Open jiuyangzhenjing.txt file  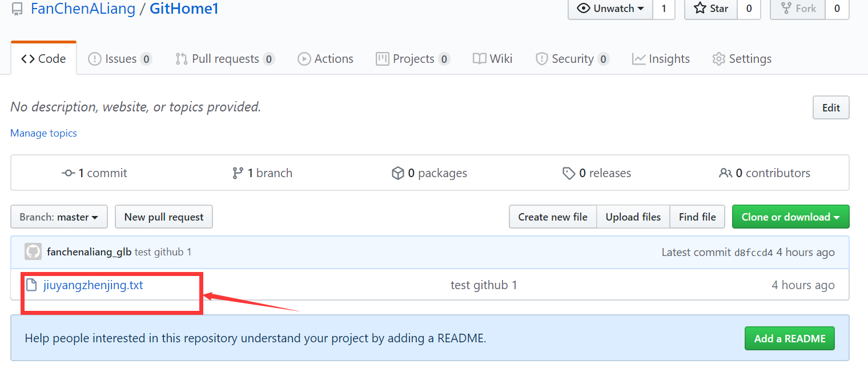[93, 285]
